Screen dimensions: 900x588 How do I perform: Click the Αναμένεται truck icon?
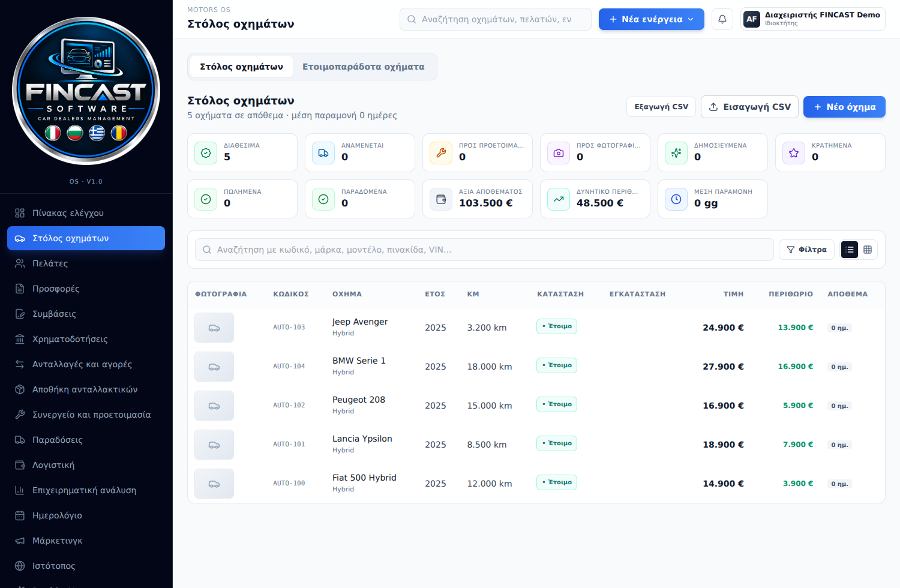point(323,153)
